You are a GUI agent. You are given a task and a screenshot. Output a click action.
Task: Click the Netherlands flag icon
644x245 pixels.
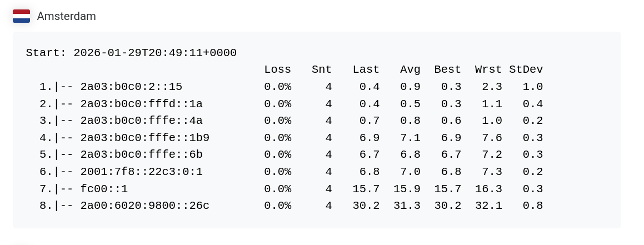pos(21,16)
